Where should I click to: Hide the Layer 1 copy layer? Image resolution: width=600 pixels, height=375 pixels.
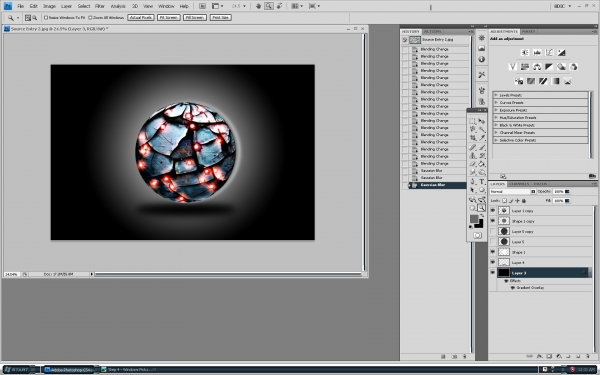[x=493, y=210]
